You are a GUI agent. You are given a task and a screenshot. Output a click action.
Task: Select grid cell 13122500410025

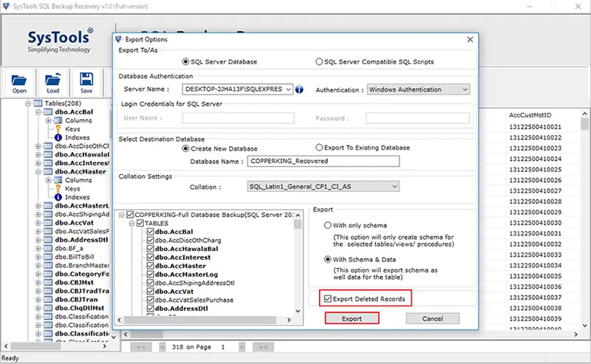(x=535, y=170)
